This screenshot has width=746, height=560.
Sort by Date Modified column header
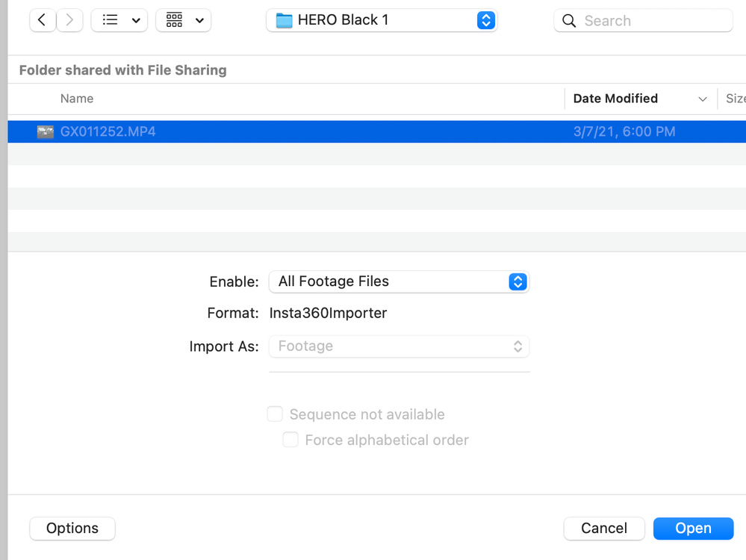[615, 99]
